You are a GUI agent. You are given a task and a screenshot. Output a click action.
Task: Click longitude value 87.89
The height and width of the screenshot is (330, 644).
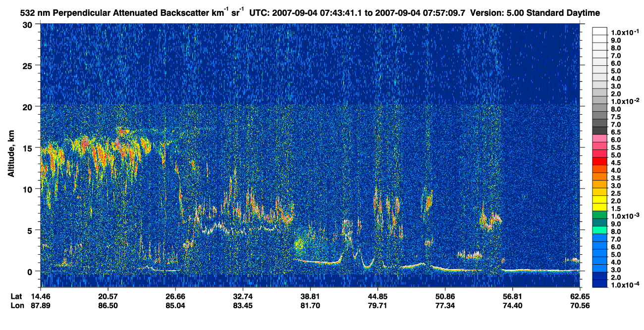(x=40, y=305)
